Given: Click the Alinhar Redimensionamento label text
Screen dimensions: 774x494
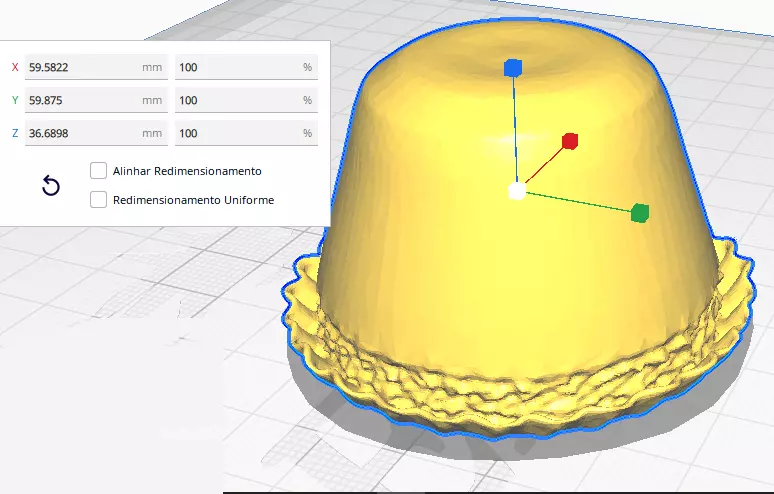Looking at the screenshot, I should 187,171.
